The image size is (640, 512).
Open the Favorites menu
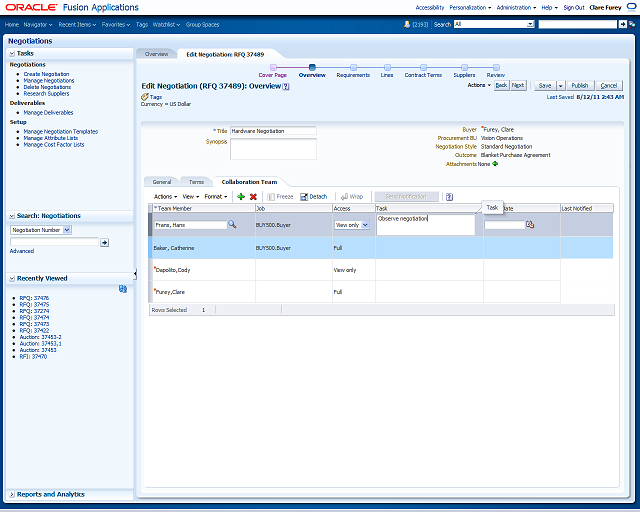[x=116, y=24]
